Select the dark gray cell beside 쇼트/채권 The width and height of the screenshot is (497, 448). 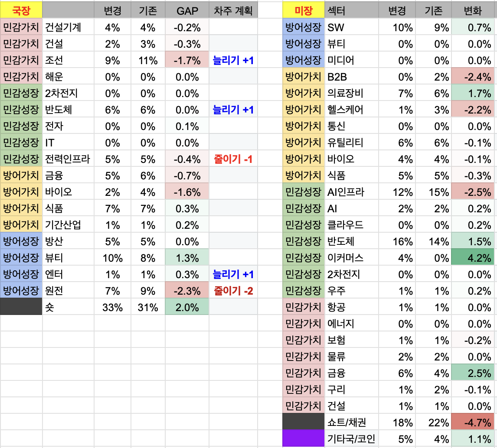tap(303, 422)
